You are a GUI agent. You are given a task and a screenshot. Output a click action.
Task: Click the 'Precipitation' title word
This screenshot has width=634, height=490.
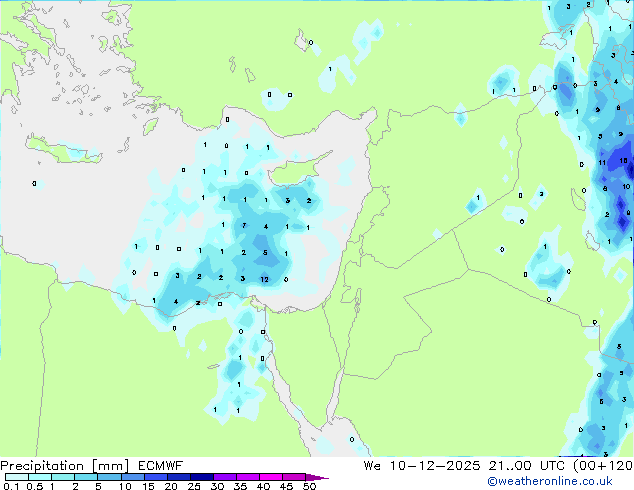coord(42,466)
